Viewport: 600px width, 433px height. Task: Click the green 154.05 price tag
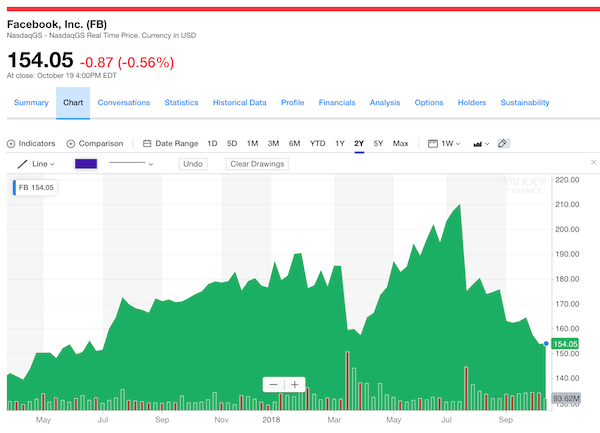pos(565,344)
